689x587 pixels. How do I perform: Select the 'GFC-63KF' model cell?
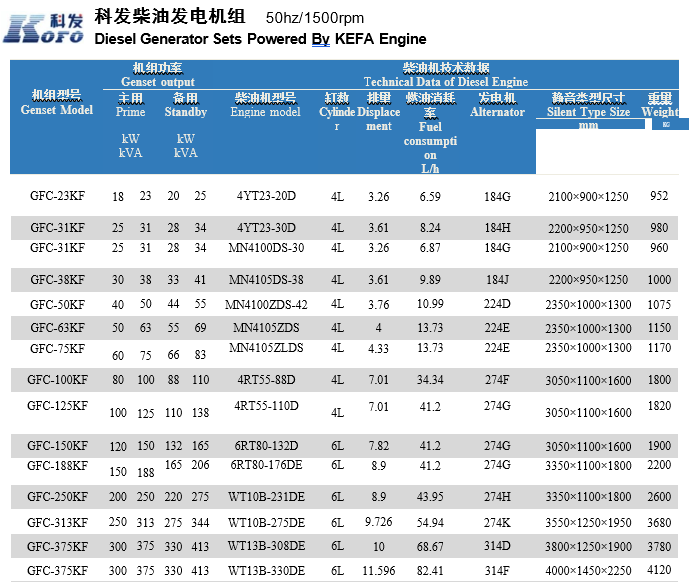[x=57, y=327]
